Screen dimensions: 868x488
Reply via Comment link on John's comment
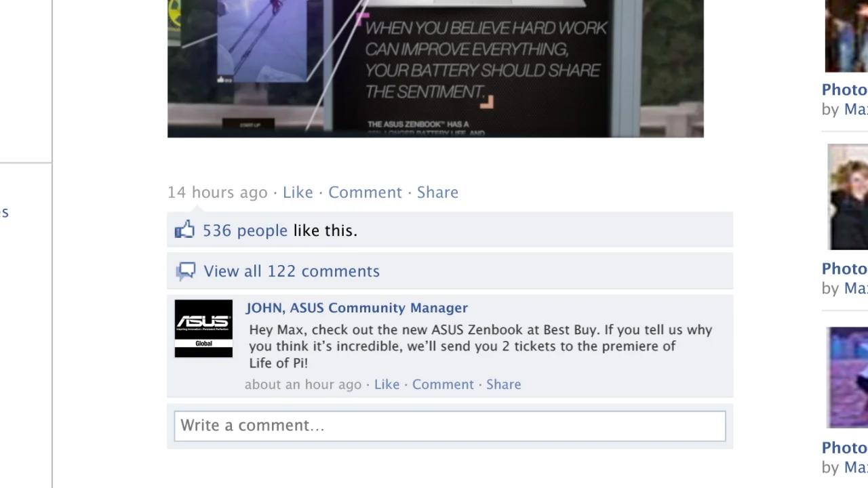coord(443,384)
